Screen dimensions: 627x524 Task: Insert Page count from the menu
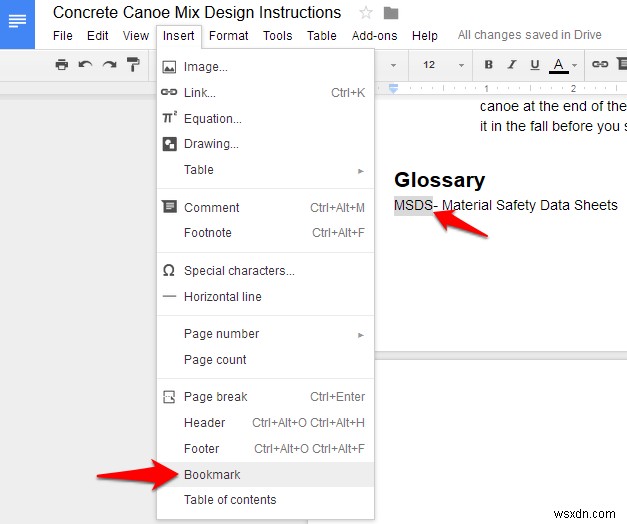click(266, 360)
